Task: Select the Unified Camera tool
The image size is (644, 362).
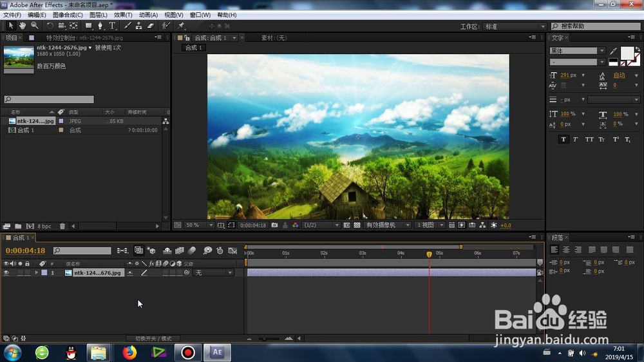Action: [x=62, y=26]
